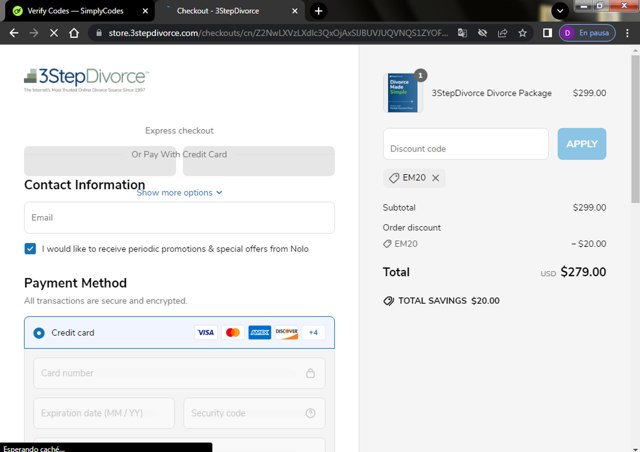640x452 pixels.
Task: Click the 3StepDivorce logo
Action: point(86,80)
